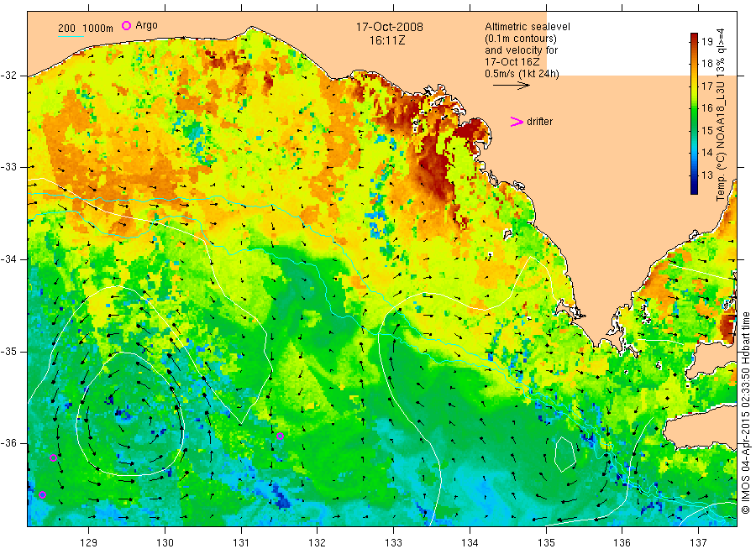Click the 'Altimetric sealevel' heading text
756x554 pixels.
pos(528,27)
